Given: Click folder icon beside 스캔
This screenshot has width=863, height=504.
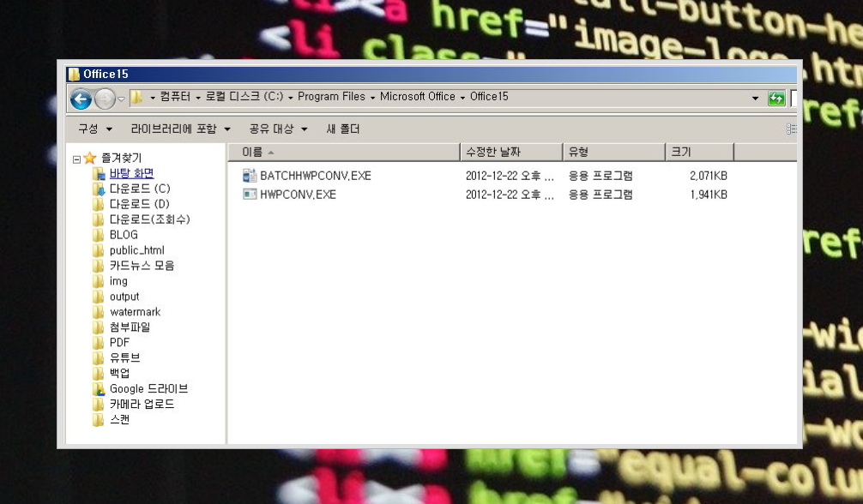Looking at the screenshot, I should click(x=99, y=420).
